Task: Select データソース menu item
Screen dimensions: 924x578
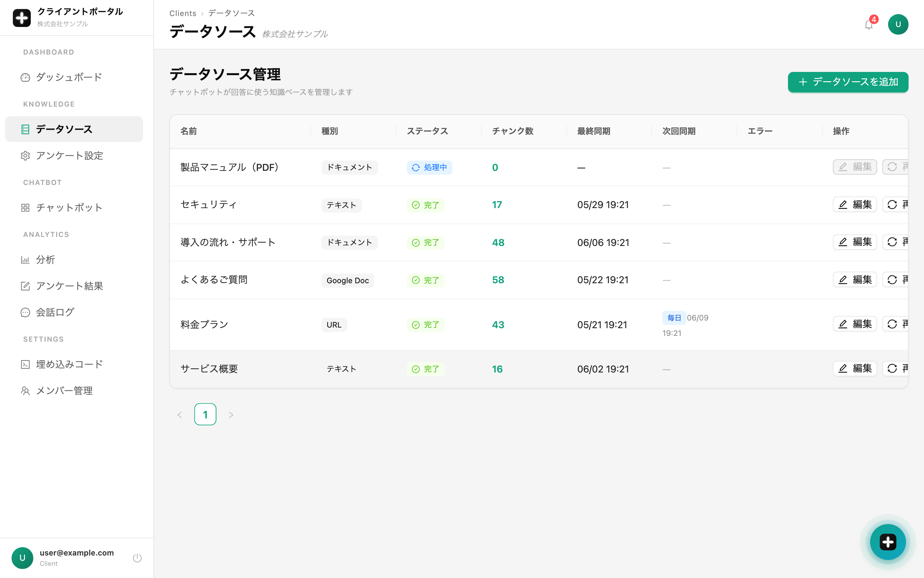Action: [74, 130]
